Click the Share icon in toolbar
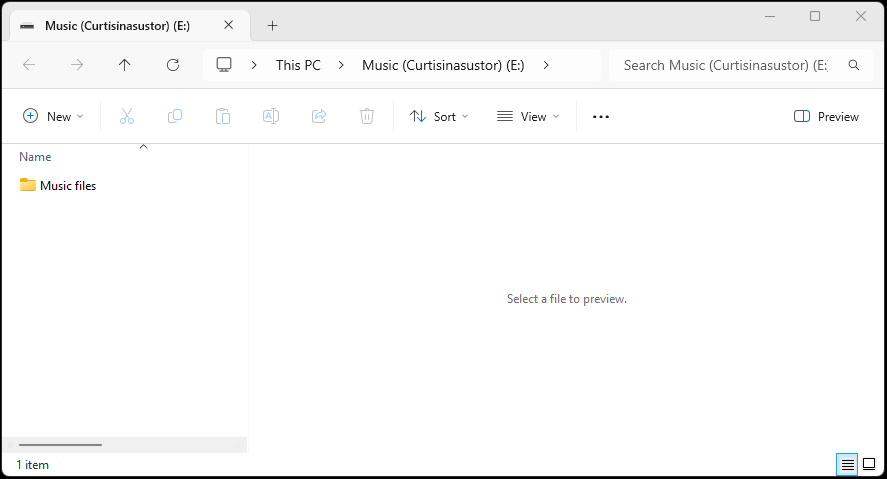Screen dimensions: 887x479 (x=319, y=117)
